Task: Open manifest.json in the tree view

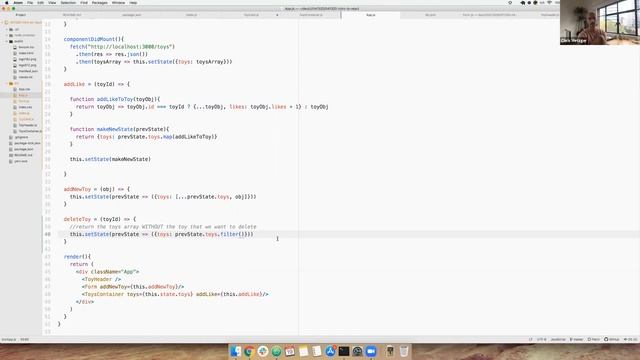Action: point(28,71)
